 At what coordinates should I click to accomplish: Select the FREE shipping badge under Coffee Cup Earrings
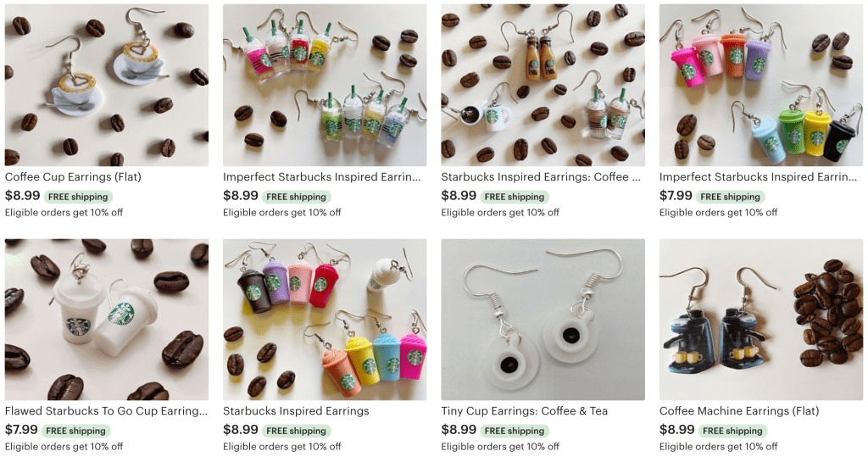click(x=78, y=197)
